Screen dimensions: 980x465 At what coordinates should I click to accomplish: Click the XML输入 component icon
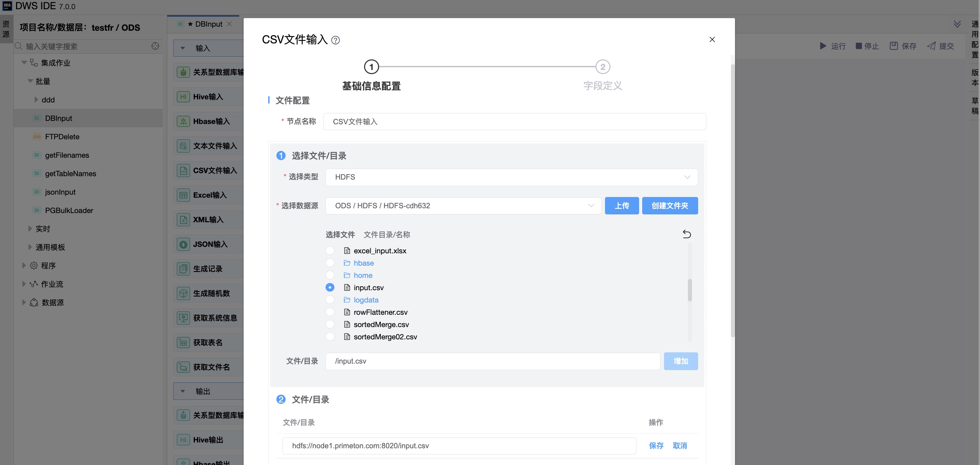(x=183, y=220)
